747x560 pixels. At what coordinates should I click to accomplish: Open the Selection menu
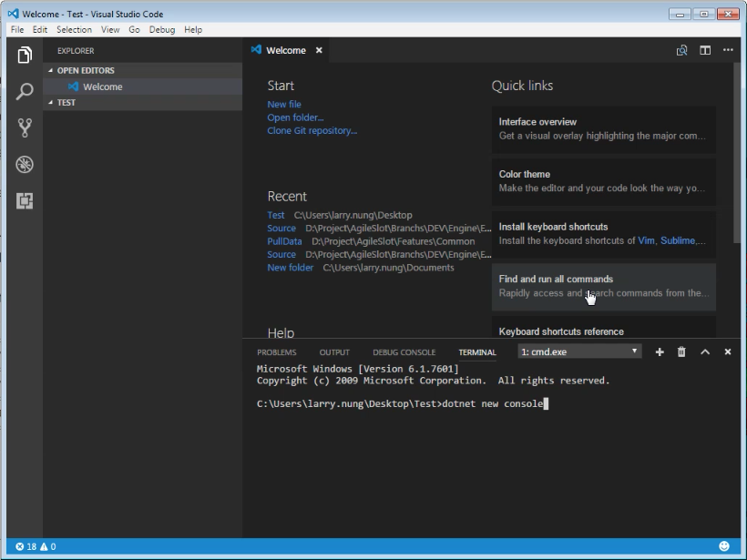(74, 29)
